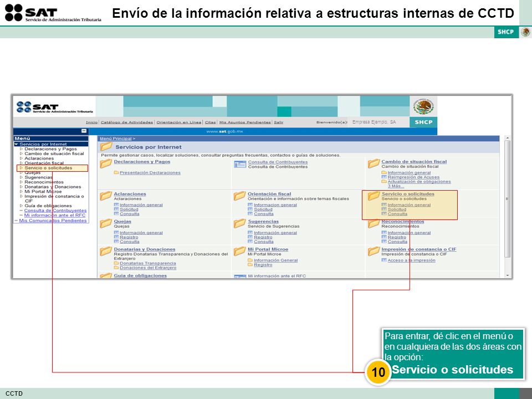Image resolution: width=532 pixels, height=399 pixels.
Task: Click the Quejas folder icon
Action: 105,223
